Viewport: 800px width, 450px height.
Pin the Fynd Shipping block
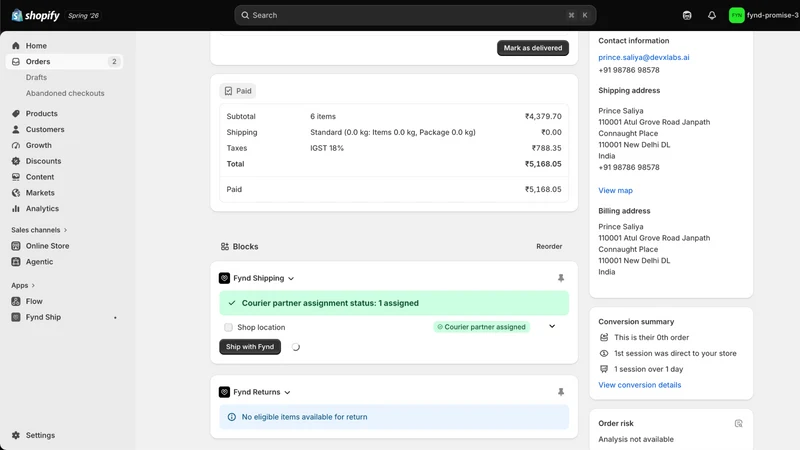point(561,278)
